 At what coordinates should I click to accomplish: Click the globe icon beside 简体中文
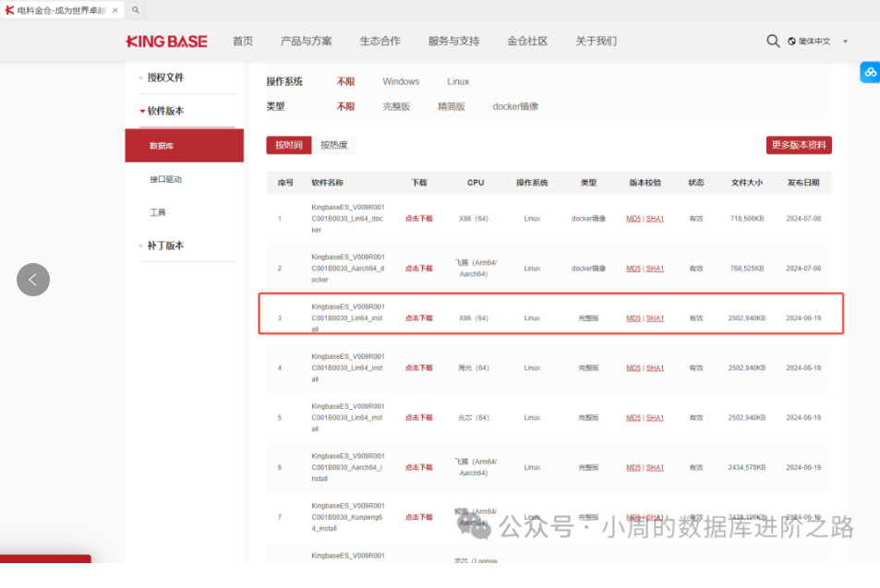791,42
